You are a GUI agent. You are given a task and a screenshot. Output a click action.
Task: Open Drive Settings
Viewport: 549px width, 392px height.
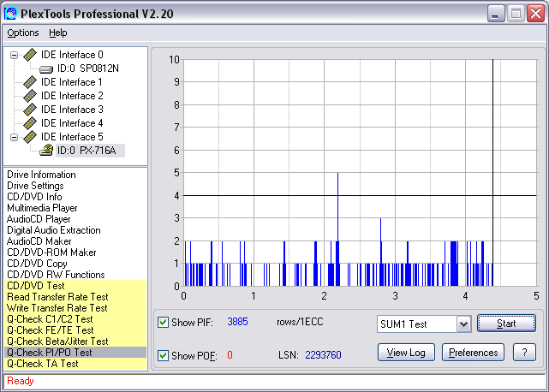click(x=35, y=186)
